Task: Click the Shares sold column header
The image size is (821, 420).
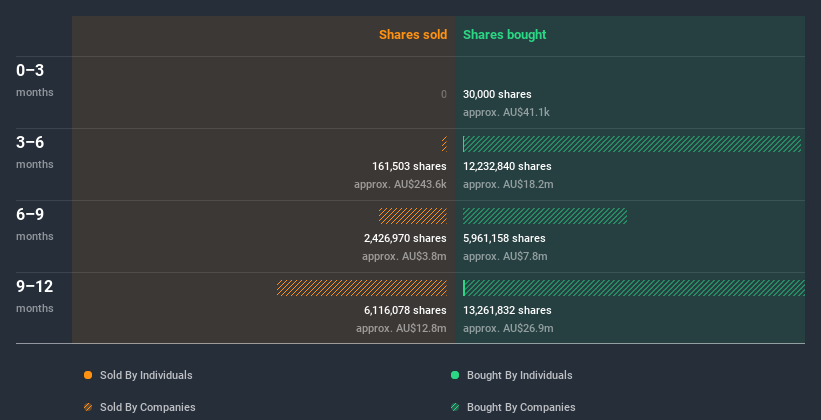Action: [x=413, y=35]
